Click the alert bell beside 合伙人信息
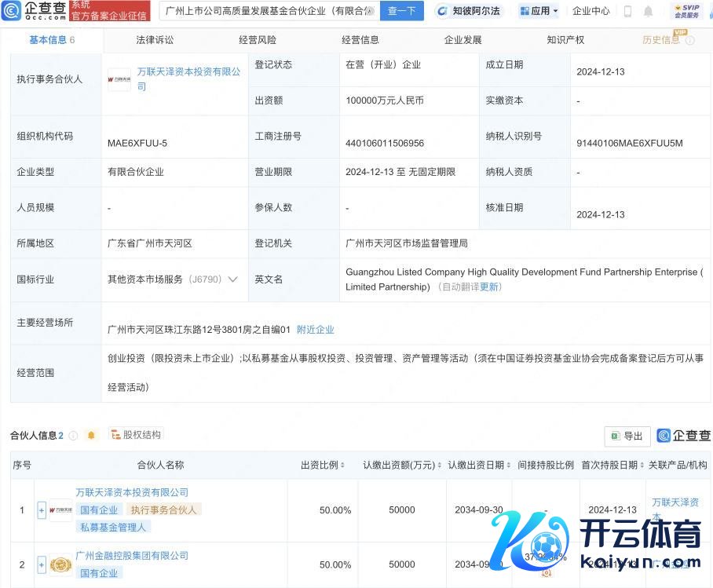This screenshot has height=588, width=713. [91, 435]
